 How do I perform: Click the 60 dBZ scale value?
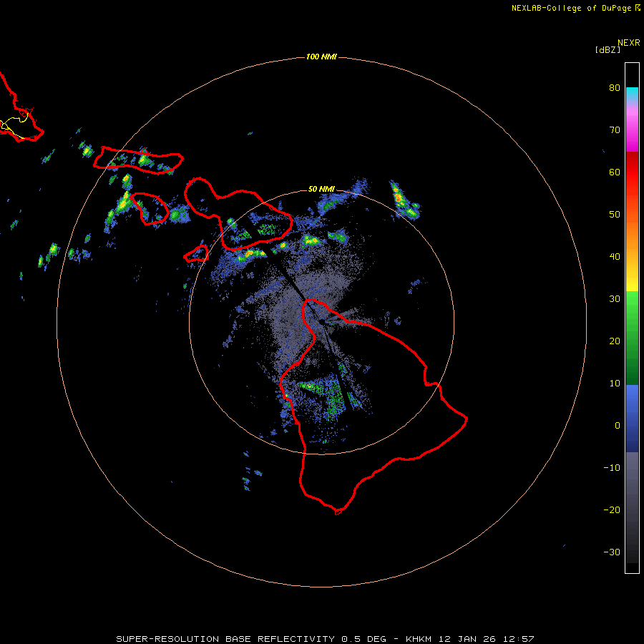pyautogui.click(x=615, y=172)
